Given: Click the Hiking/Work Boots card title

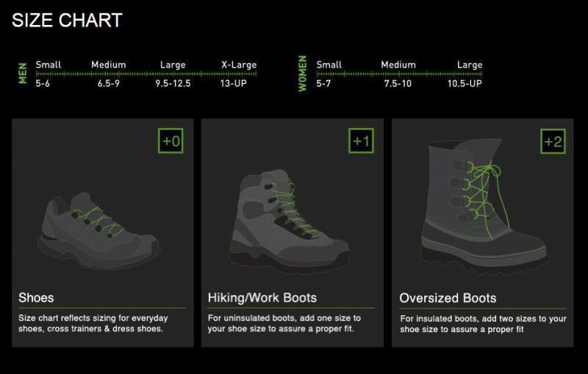Looking at the screenshot, I should (x=262, y=298).
